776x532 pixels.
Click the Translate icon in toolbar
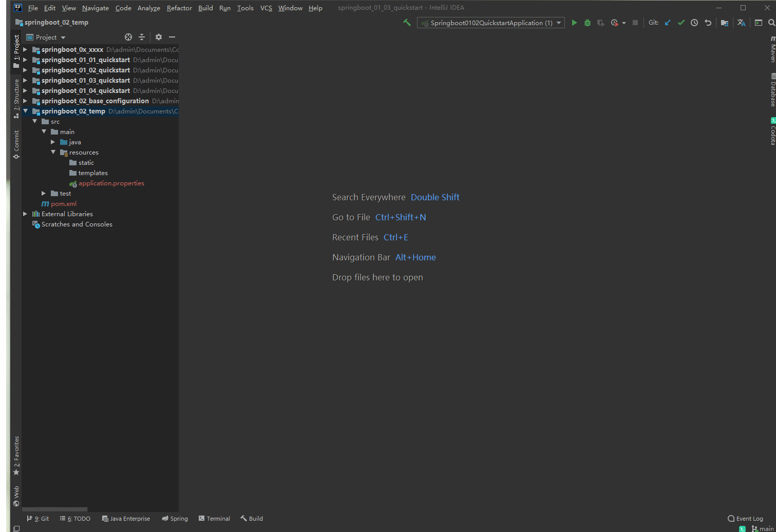point(741,23)
